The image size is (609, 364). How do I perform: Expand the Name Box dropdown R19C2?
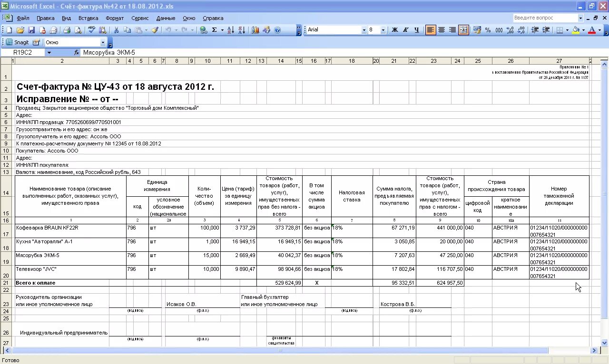(49, 53)
